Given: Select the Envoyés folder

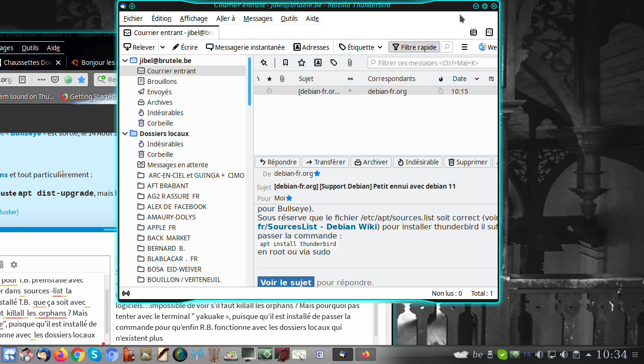Looking at the screenshot, I should tap(159, 92).
